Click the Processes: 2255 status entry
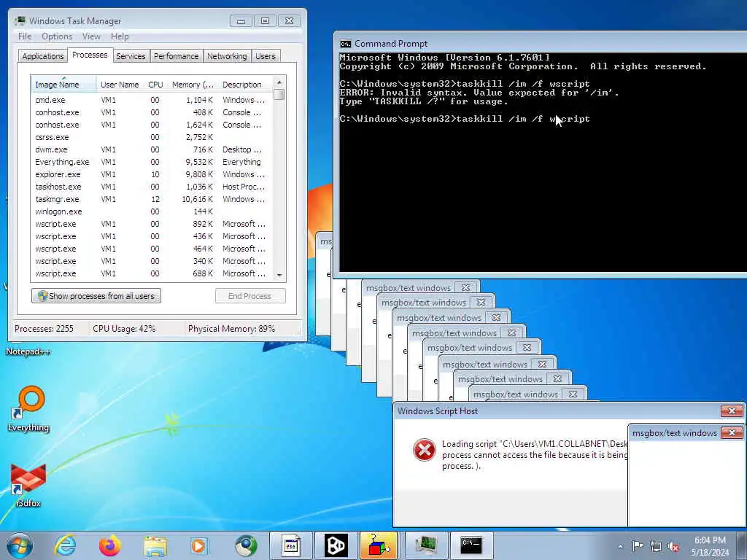The height and width of the screenshot is (560, 747). coord(44,329)
